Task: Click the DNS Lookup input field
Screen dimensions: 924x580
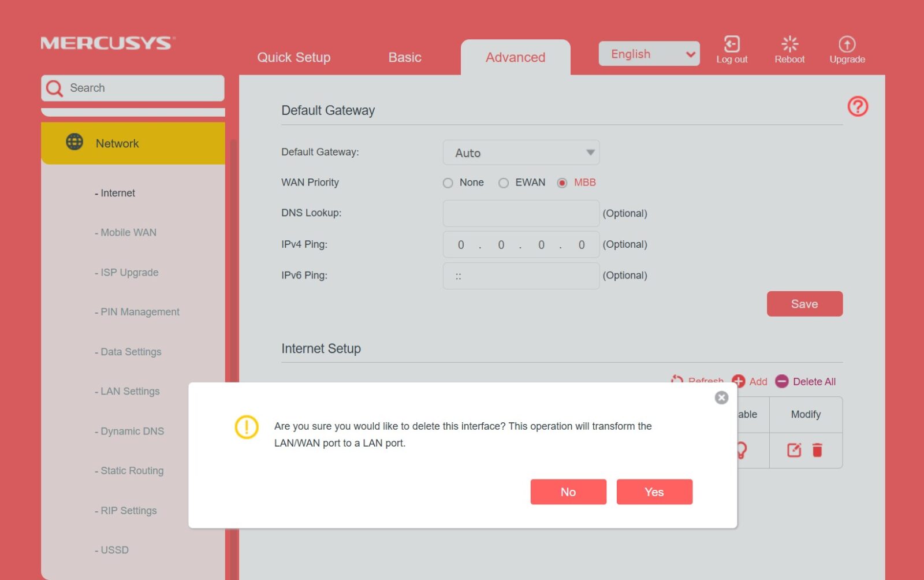Action: pyautogui.click(x=520, y=213)
